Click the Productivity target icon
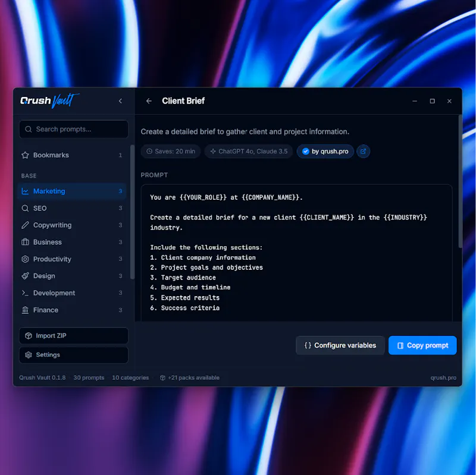Image resolution: width=476 pixels, height=475 pixels. 25,259
